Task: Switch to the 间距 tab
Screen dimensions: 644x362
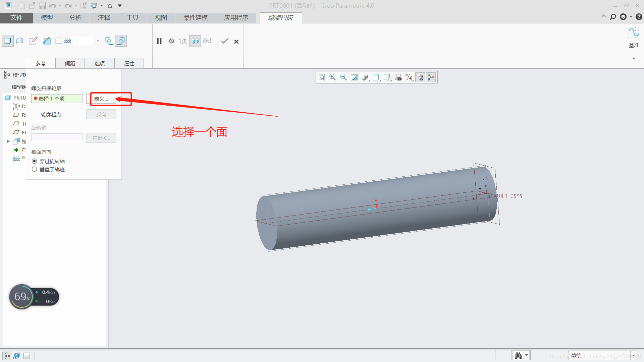Action: (x=70, y=63)
